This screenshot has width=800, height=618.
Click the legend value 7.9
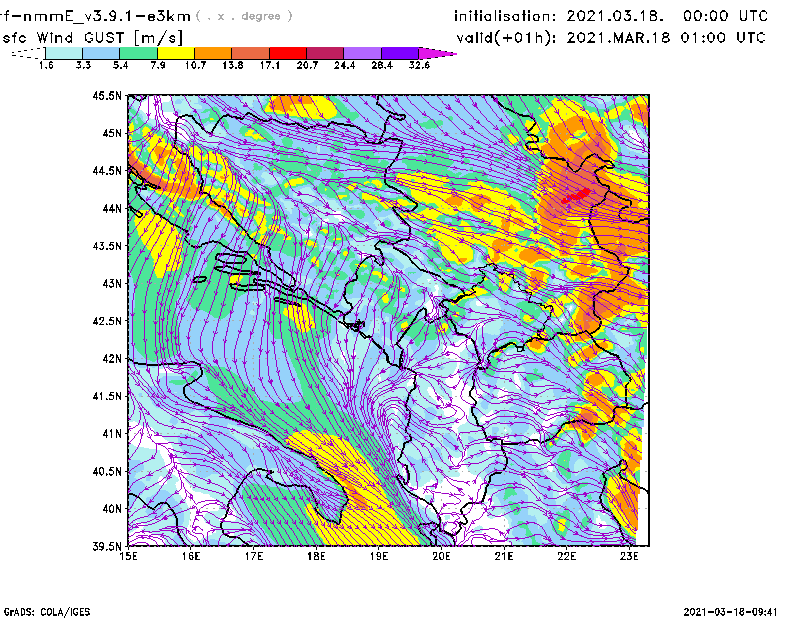158,65
